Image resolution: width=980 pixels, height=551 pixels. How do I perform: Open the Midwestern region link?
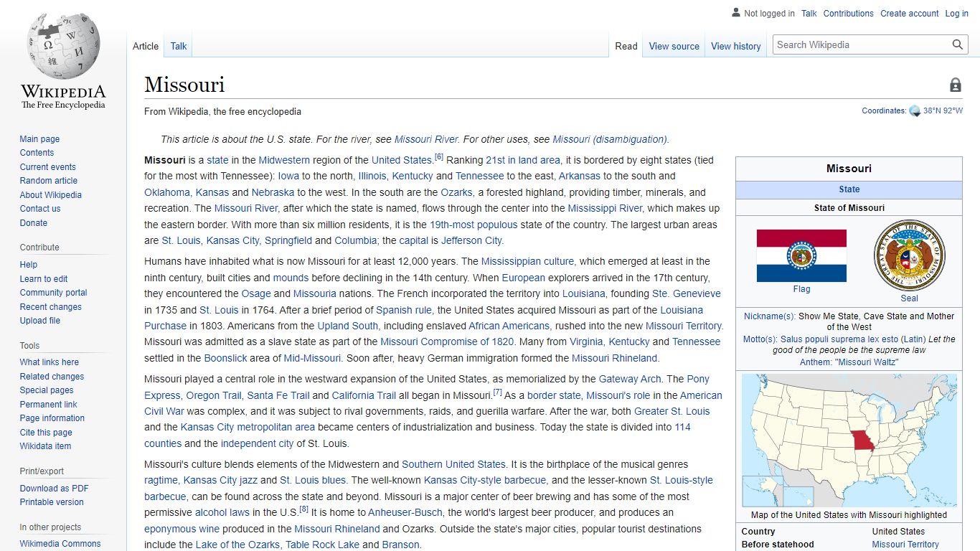284,160
